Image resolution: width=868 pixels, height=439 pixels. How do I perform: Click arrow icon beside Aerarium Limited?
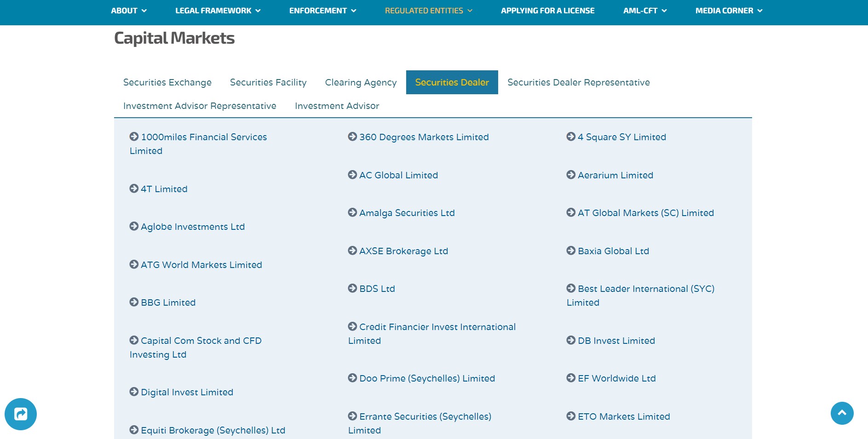[x=571, y=175]
